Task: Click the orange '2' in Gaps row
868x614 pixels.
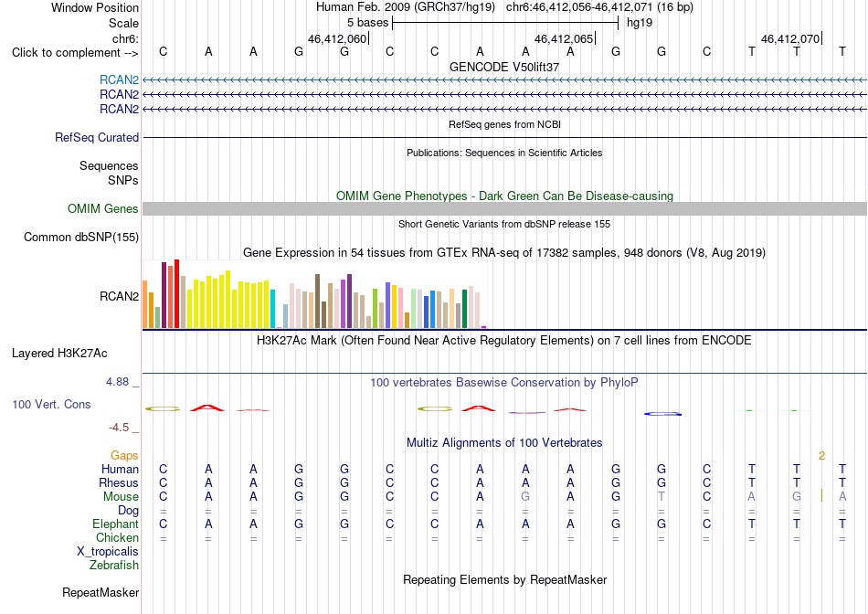Action: [x=821, y=456]
